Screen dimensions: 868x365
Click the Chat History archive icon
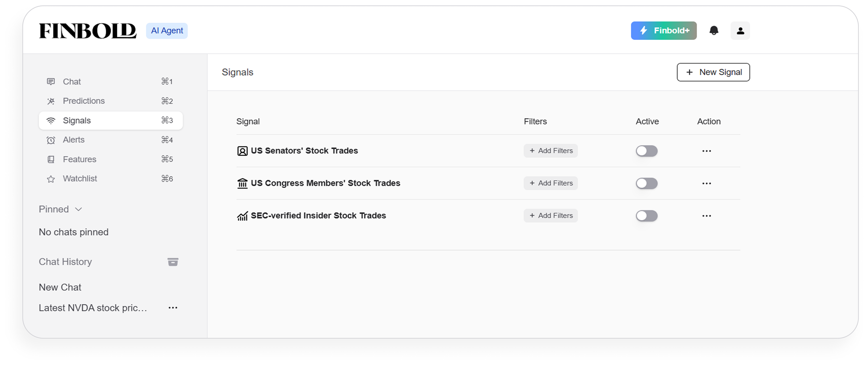[173, 262]
